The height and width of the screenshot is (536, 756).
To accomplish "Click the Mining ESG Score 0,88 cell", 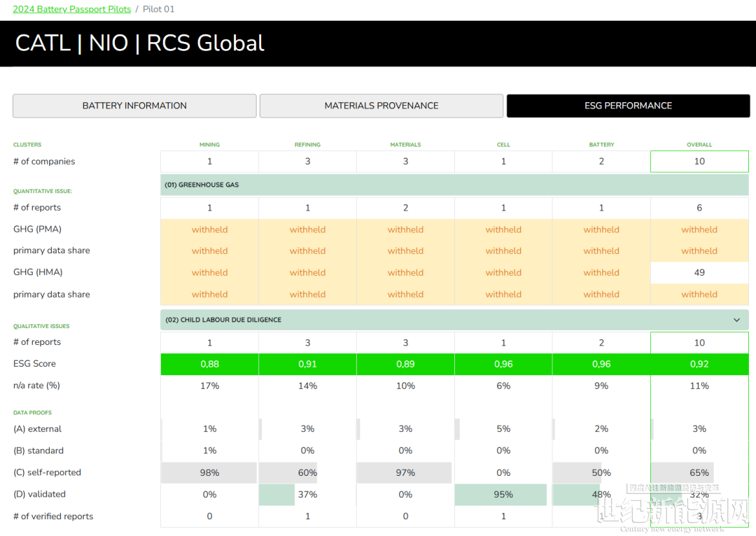I will point(209,364).
